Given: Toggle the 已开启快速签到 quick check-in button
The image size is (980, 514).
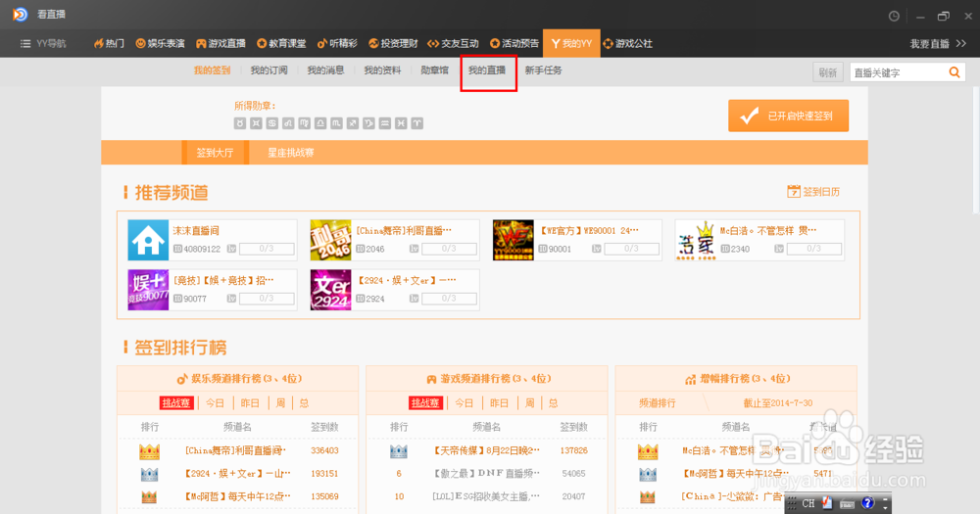Looking at the screenshot, I should click(788, 116).
